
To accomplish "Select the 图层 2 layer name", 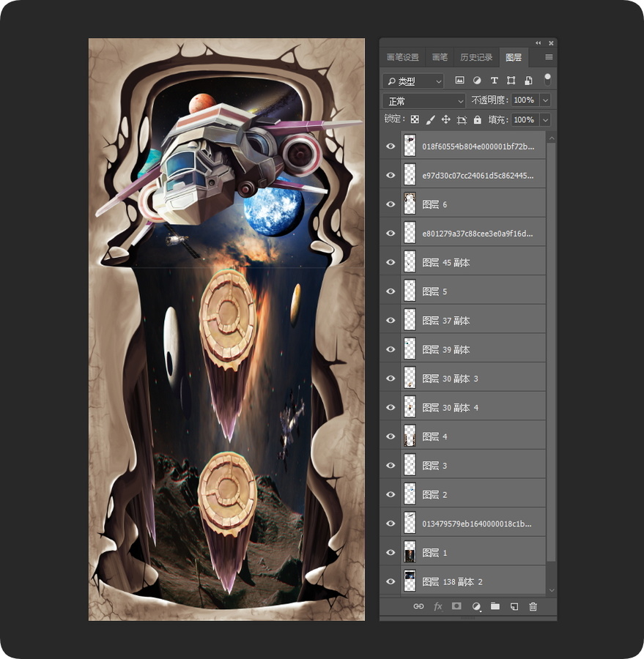I will [434, 494].
